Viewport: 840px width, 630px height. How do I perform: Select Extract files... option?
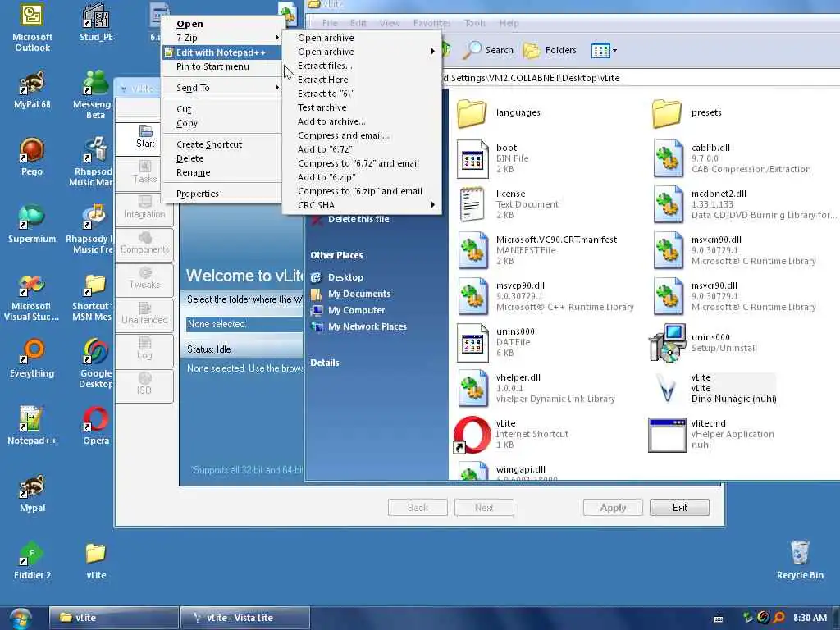(x=362, y=66)
